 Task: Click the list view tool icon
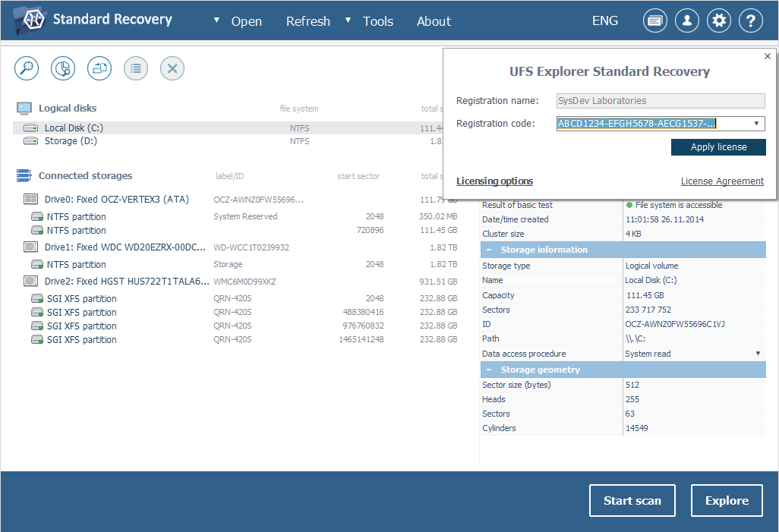136,68
